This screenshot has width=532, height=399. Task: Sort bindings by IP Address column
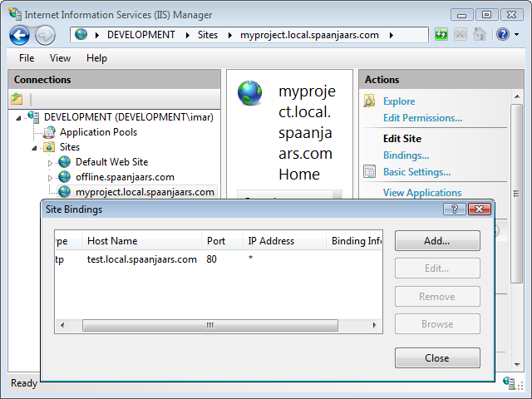(x=284, y=241)
